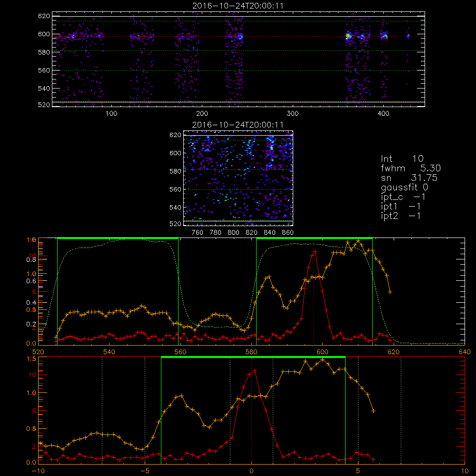Click the green bar spanning 526–559 in profile plot
The width and height of the screenshot is (476, 476).
pos(118,238)
